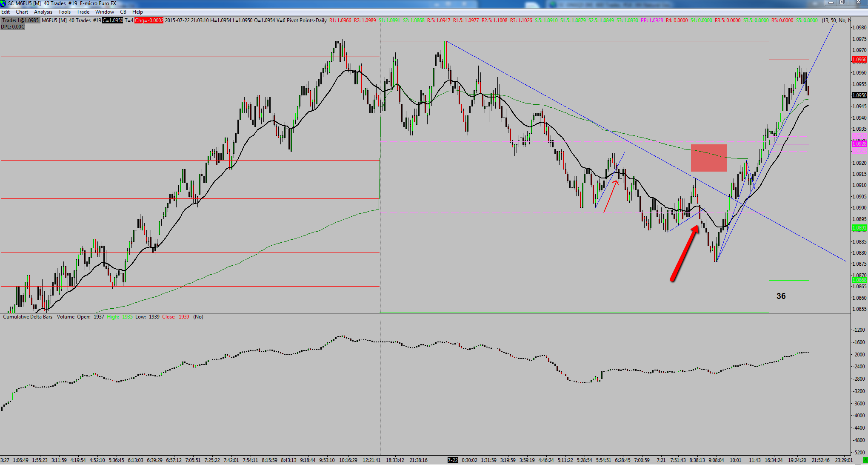Open the Trade menu
This screenshot has width=868, height=465.
click(x=83, y=12)
